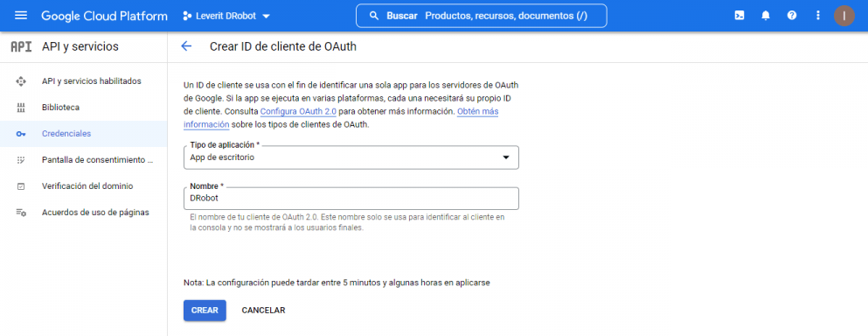Click the project selector hexagon icon
The image size is (868, 336).
coord(186,16)
